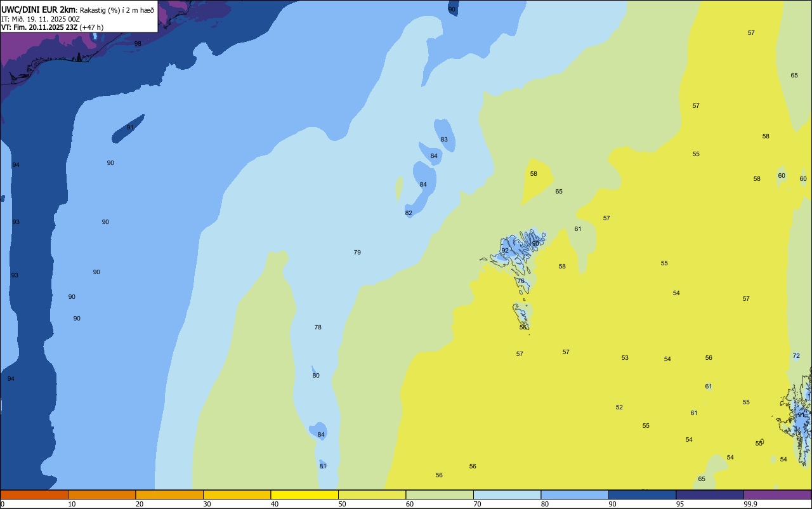Click the 95–99.9 indigo legend swatch
Viewport: 812px width, 509px height.
pos(710,494)
